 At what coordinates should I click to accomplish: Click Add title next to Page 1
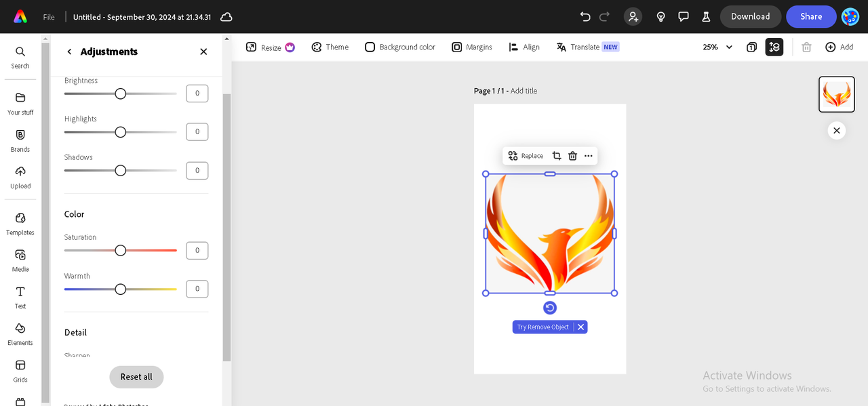click(x=524, y=91)
